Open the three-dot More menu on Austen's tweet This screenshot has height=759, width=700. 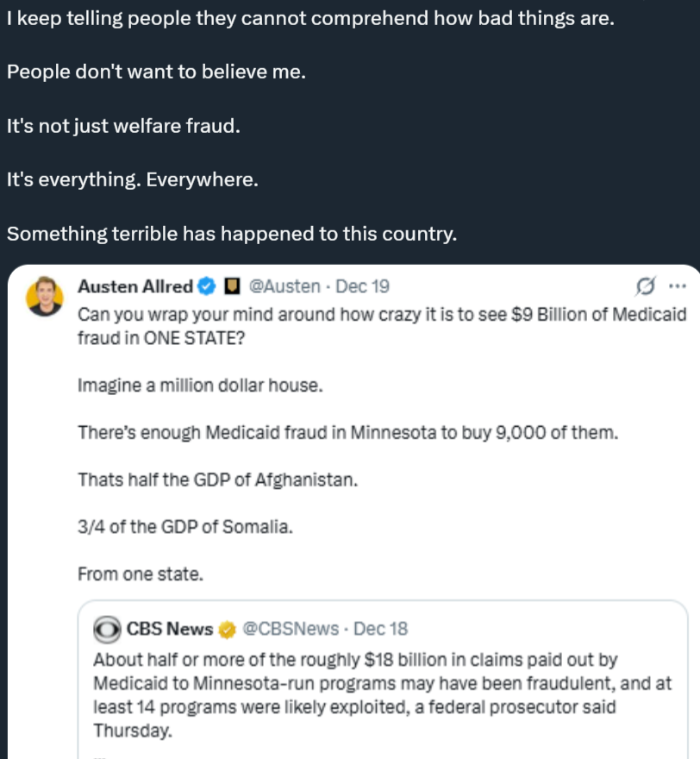point(678,286)
